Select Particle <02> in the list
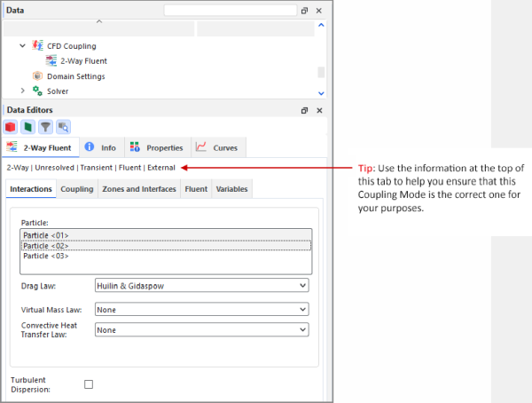Viewport: 532px width, 403px height. [x=166, y=246]
